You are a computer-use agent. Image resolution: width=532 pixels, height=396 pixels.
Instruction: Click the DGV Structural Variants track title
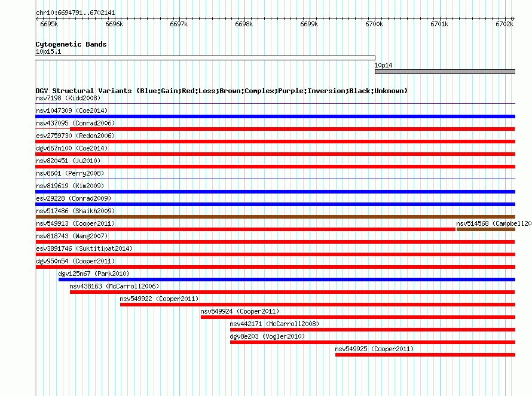pos(222,91)
